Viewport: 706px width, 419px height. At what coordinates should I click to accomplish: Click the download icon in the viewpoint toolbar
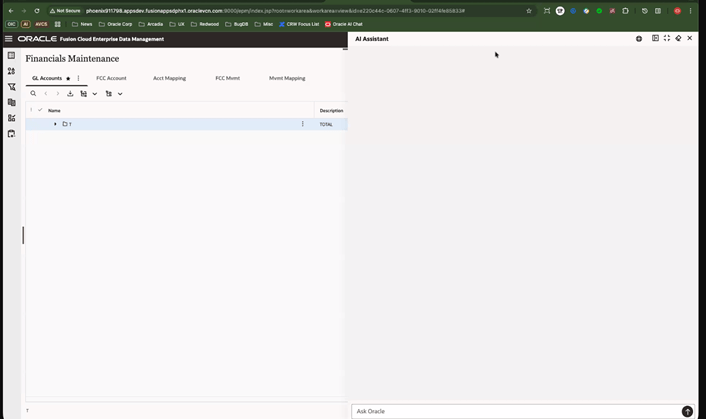point(70,94)
